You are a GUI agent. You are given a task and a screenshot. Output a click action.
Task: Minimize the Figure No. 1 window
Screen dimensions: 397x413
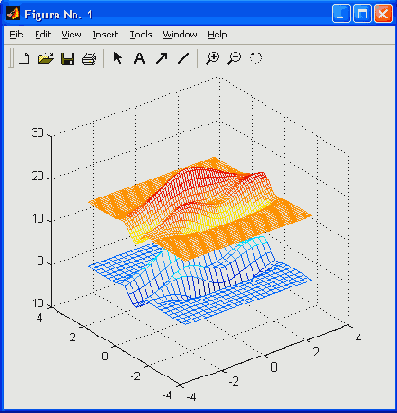(341, 14)
